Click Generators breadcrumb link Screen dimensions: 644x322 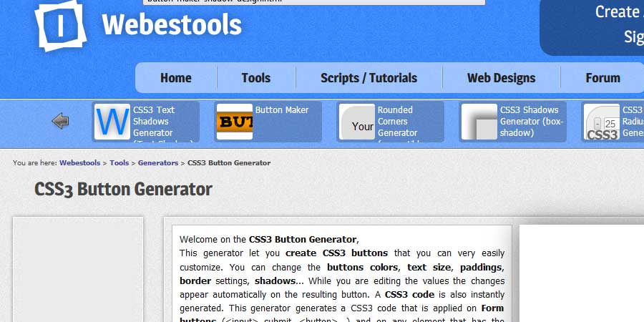158,162
